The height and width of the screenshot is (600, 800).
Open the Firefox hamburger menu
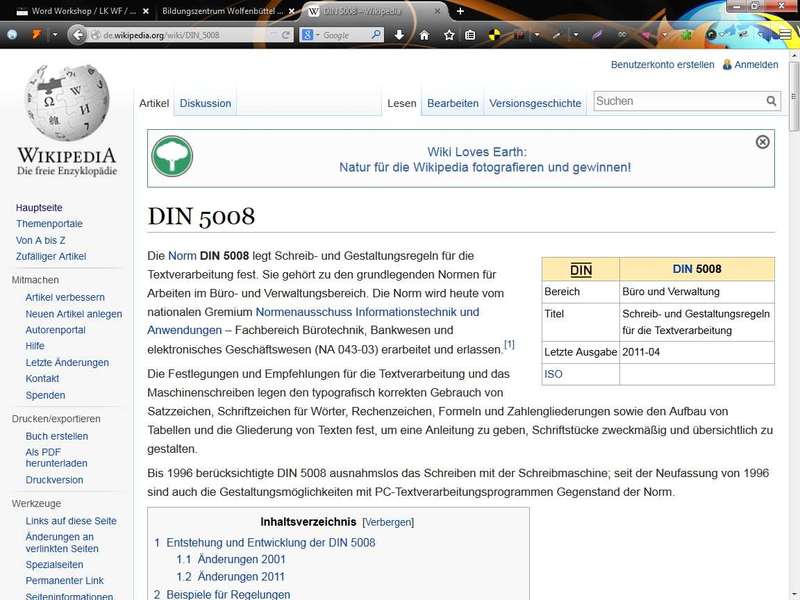pos(785,35)
